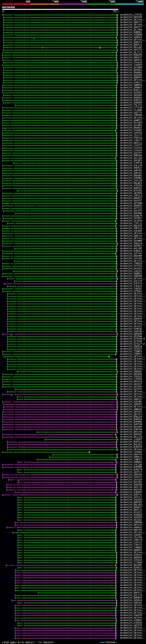This screenshot has height=644, width=146.
Task: Open the UniRef100_Q6K3Y7 hit label
Action: click(131, 27)
